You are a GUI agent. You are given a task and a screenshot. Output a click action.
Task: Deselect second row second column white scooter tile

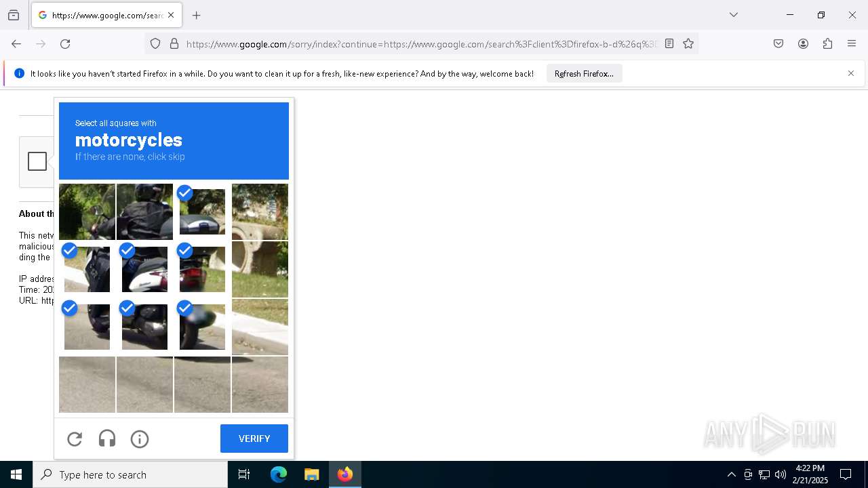144,269
